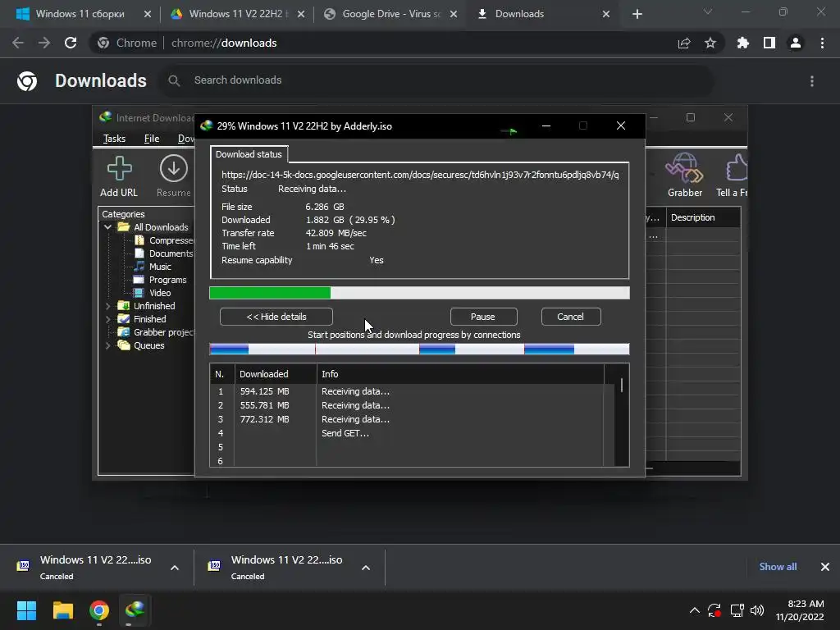The width and height of the screenshot is (840, 630).
Task: Open the volume control in system tray
Action: (x=757, y=610)
